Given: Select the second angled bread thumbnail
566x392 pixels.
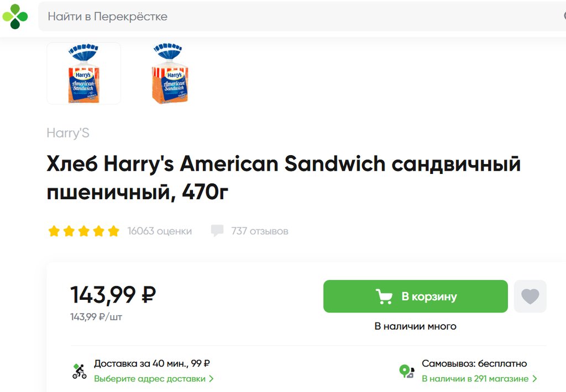Looking at the screenshot, I should coord(170,73).
